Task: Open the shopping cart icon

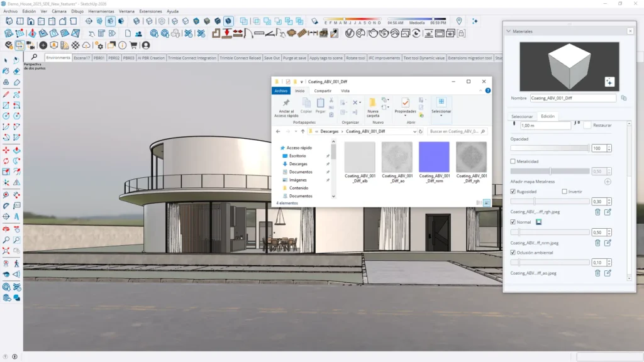Action: (133, 45)
